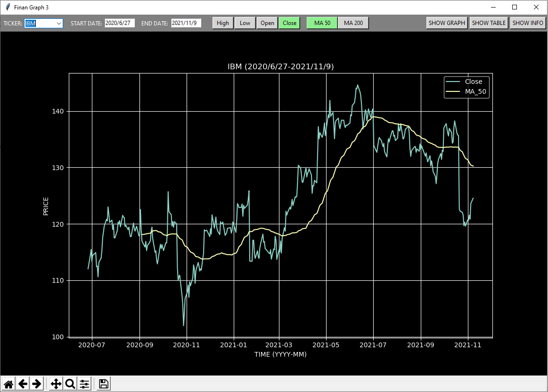This screenshot has width=548, height=392.
Task: Open the TICKER dropdown arrow
Action: coord(59,24)
